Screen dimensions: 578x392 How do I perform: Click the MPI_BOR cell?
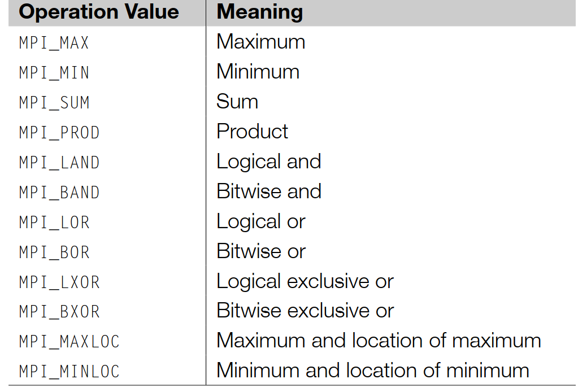[x=54, y=252]
